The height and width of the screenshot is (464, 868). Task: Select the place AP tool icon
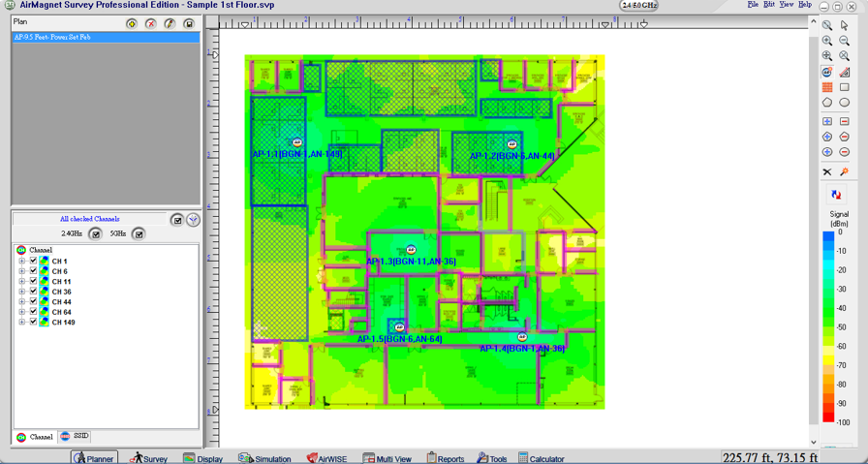point(827,72)
